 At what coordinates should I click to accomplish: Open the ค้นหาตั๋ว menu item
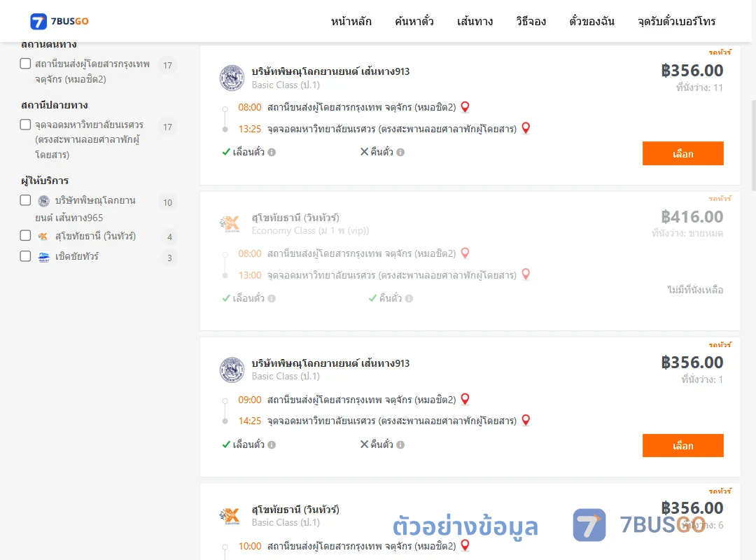coord(414,21)
